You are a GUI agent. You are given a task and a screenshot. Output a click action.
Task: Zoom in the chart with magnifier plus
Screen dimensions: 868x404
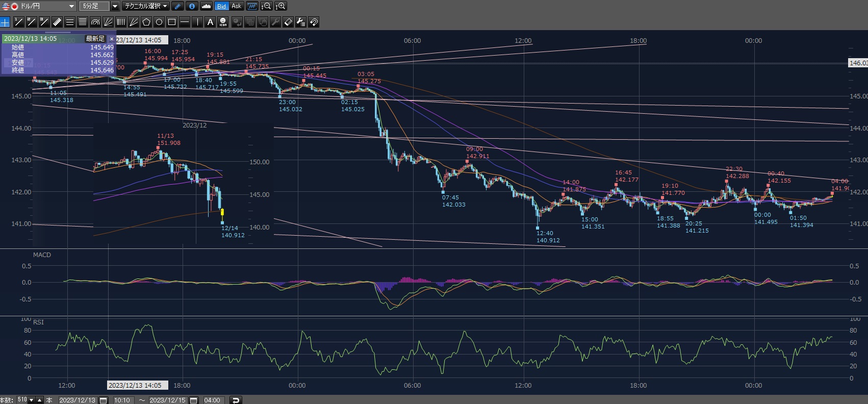(280, 6)
